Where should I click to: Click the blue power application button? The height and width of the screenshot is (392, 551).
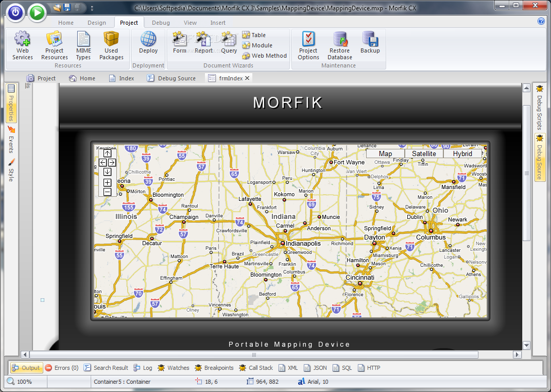tap(15, 13)
